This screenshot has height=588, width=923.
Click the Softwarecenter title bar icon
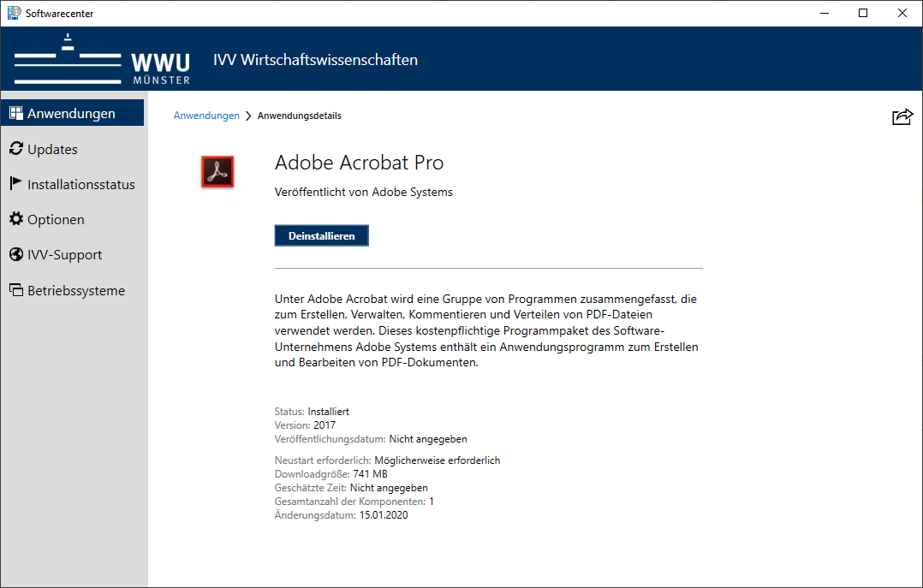(14, 13)
